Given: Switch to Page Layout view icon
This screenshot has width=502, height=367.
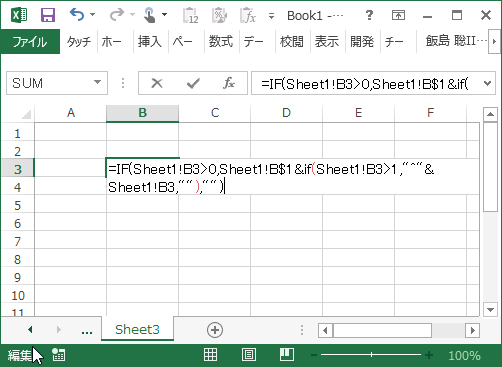Looking at the screenshot, I should (x=249, y=355).
